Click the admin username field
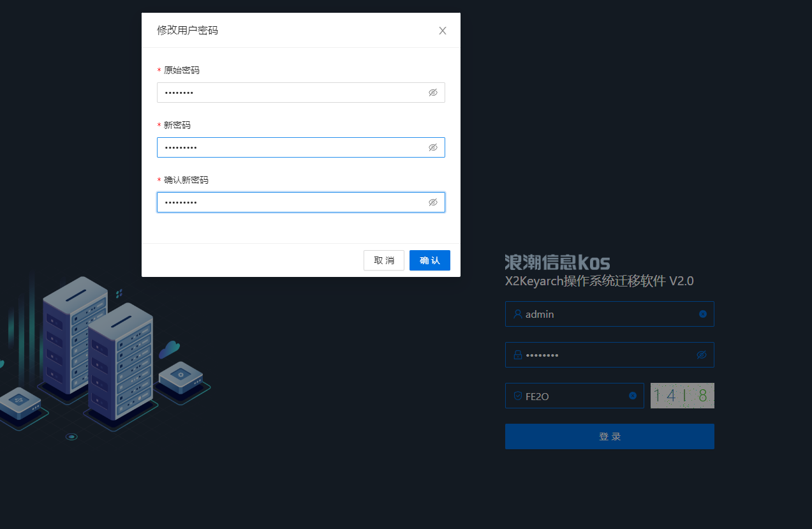Viewport: 812px width, 529px height. [x=606, y=314]
